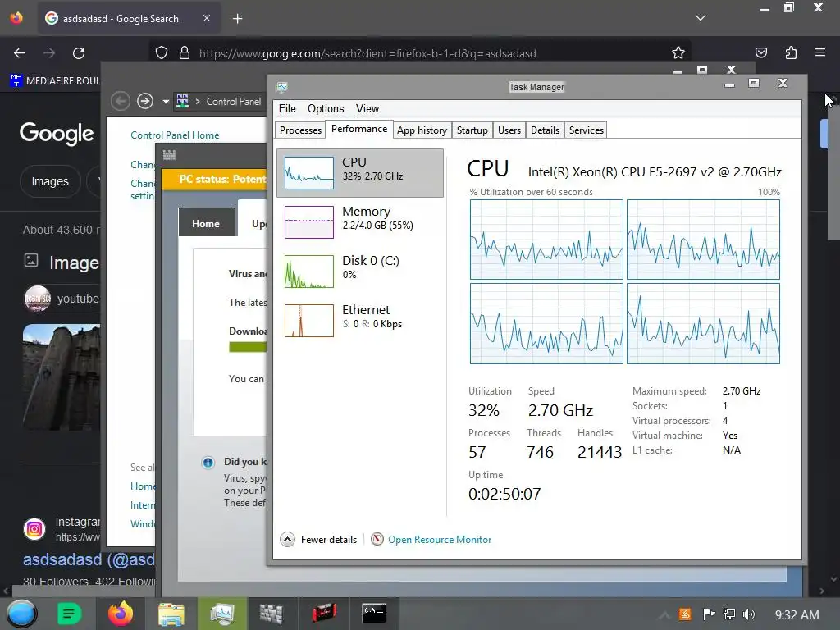The image size is (840, 630).
Task: Open Control Panel Home link
Action: click(x=175, y=135)
